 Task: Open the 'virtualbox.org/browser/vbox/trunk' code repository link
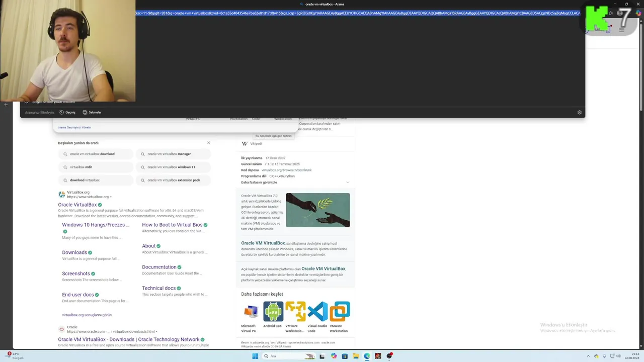coord(286,170)
